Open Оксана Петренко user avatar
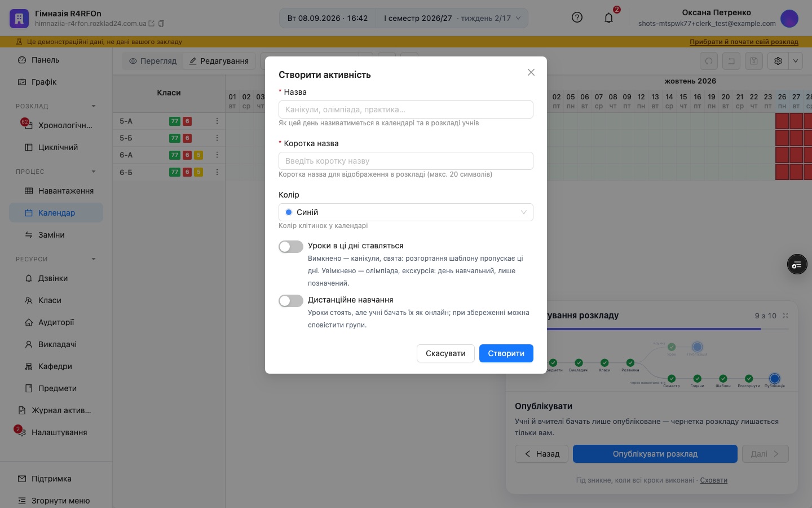The image size is (812, 508). (x=789, y=18)
